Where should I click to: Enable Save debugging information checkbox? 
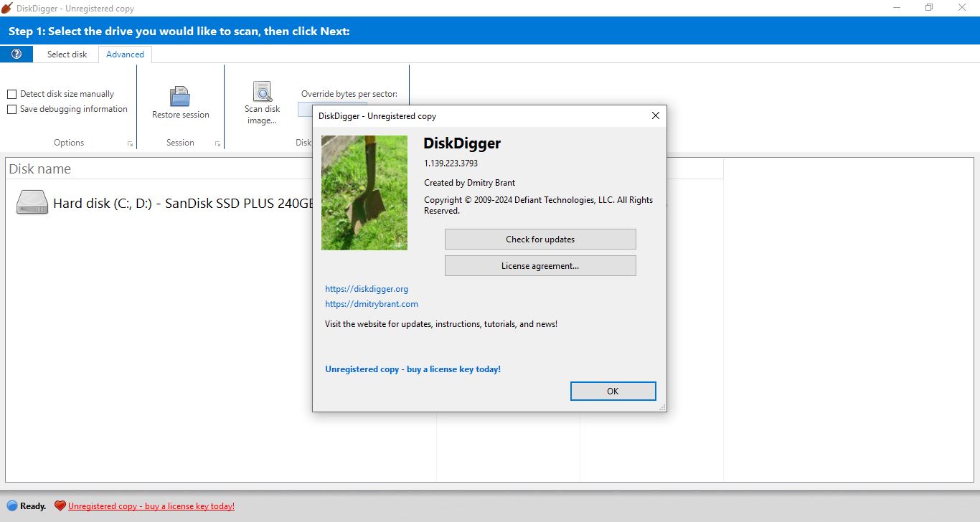click(12, 109)
